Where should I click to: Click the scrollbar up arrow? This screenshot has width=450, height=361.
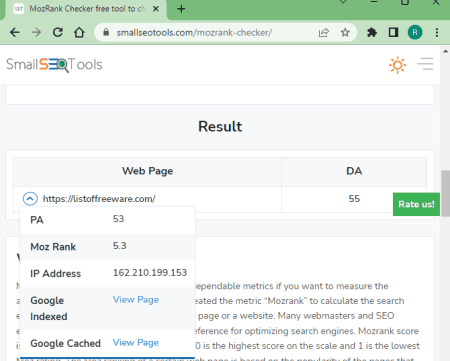pos(446,51)
